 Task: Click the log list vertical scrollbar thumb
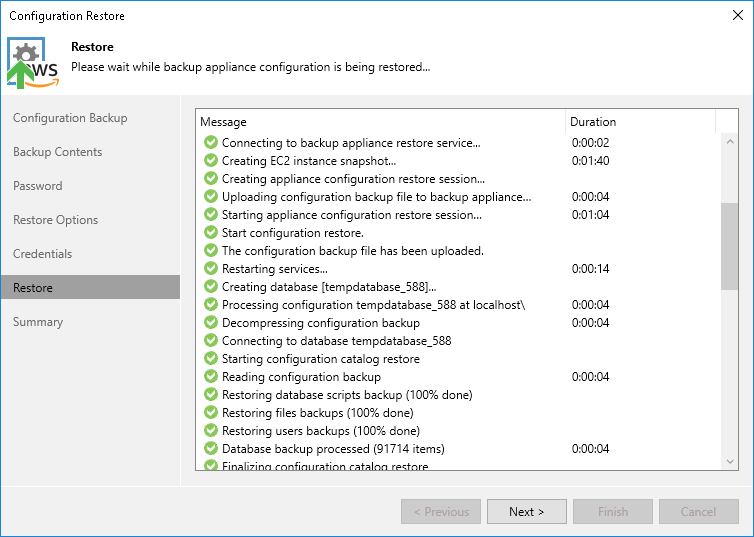click(729, 244)
